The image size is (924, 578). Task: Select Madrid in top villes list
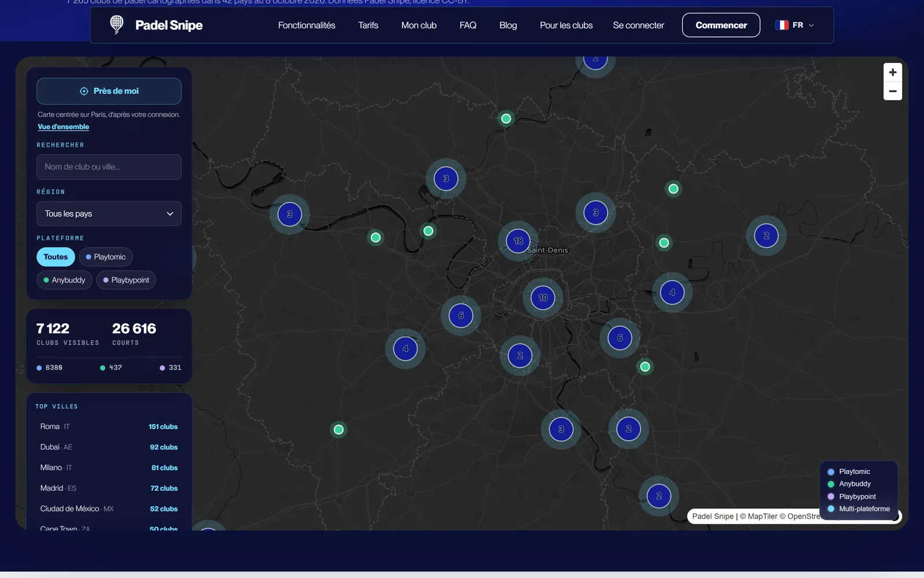109,488
